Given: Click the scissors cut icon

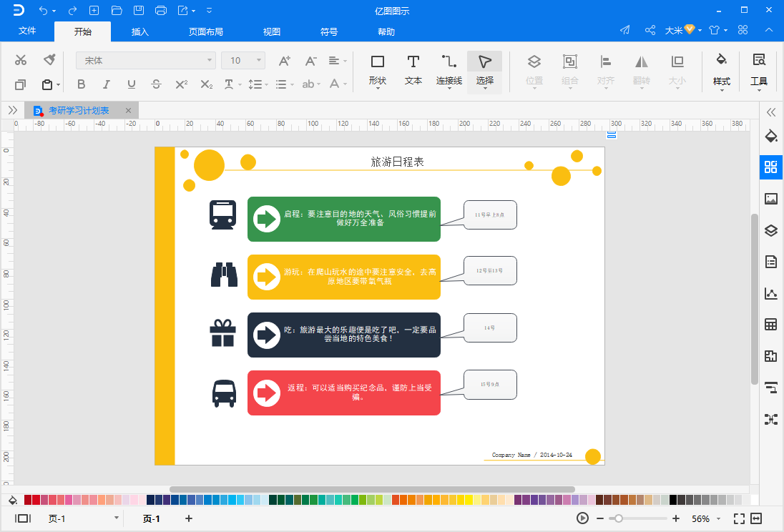Looking at the screenshot, I should point(21,60).
